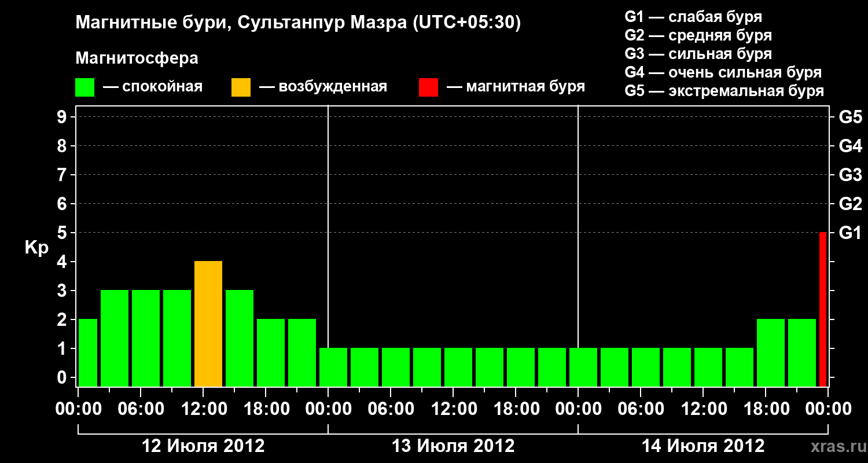The image size is (868, 463).
Task: Click the 'G2 — средняя буря' line
Action: (x=698, y=35)
